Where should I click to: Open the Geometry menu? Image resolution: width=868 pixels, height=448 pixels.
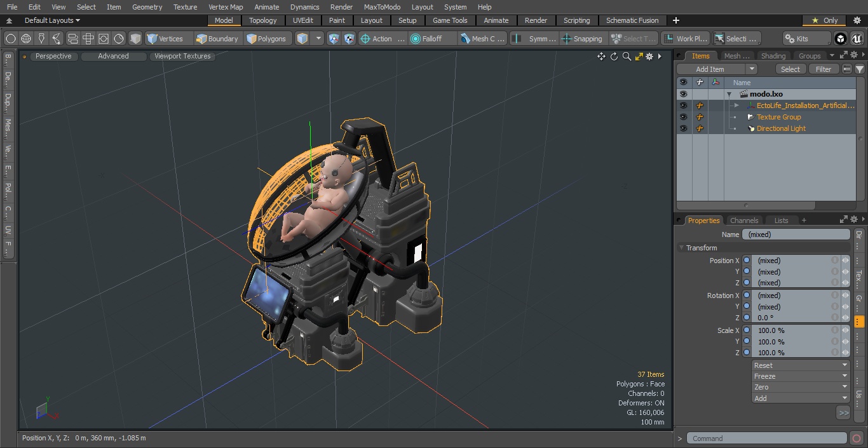pyautogui.click(x=147, y=7)
